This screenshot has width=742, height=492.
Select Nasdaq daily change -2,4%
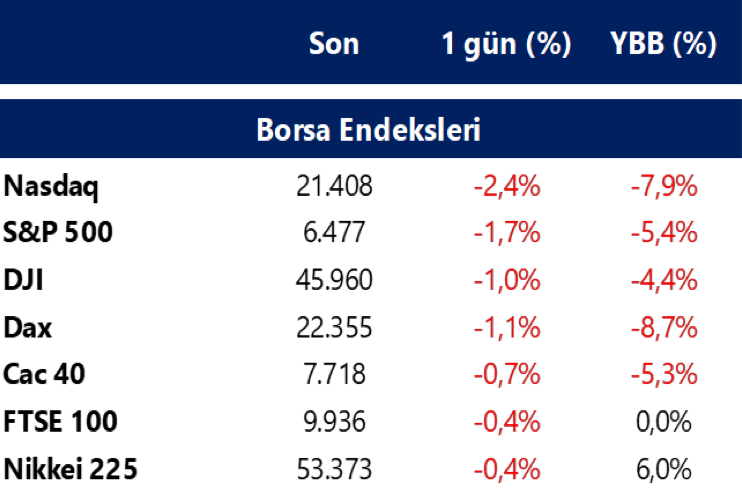tap(506, 185)
